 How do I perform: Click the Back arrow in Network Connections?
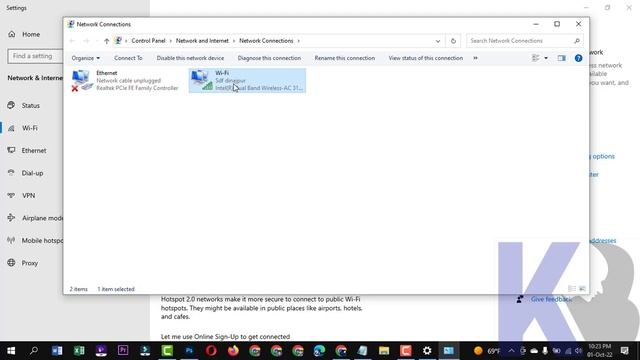tap(72, 41)
